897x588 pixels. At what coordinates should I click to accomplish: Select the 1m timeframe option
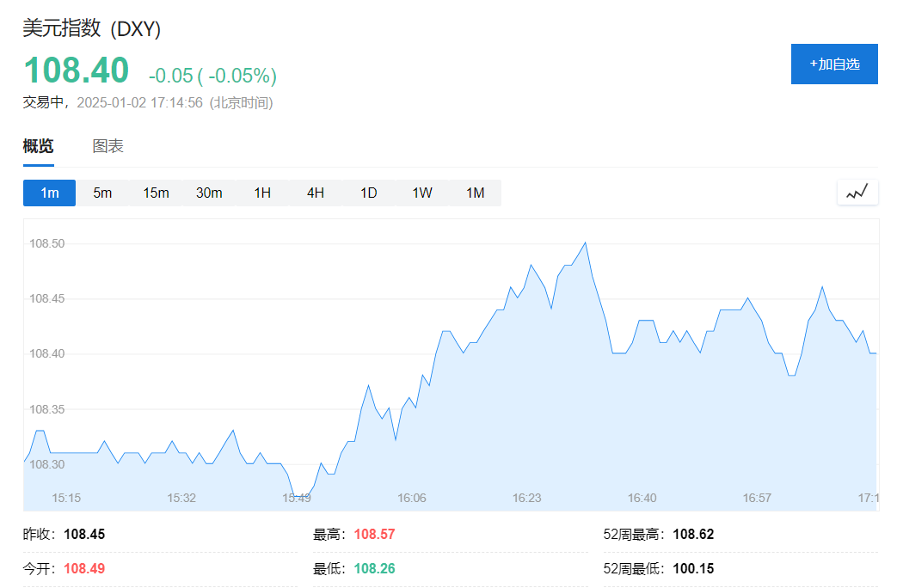[x=49, y=193]
